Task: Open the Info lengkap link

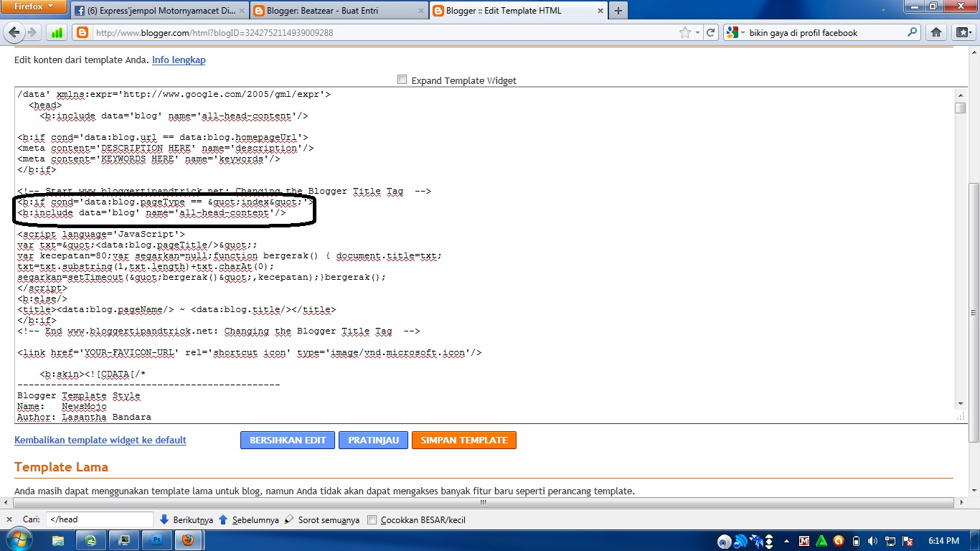Action: coord(179,60)
